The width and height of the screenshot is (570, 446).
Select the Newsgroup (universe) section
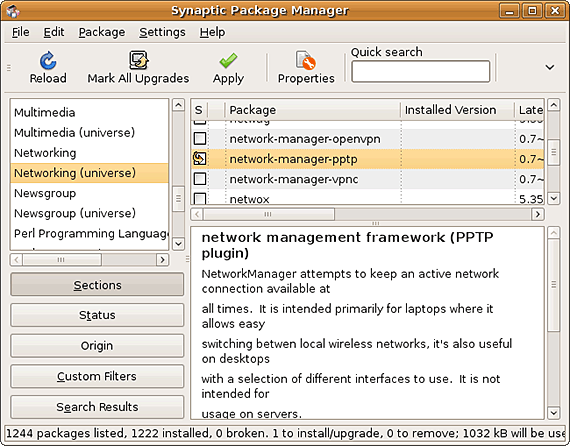point(89,213)
